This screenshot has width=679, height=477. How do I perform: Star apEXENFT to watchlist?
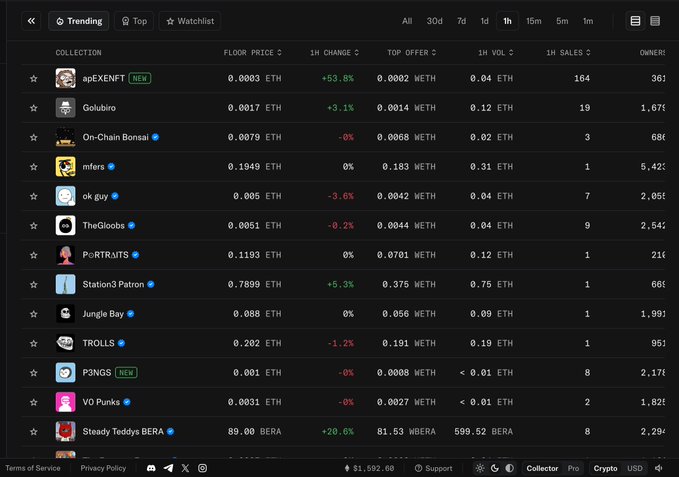pos(33,78)
